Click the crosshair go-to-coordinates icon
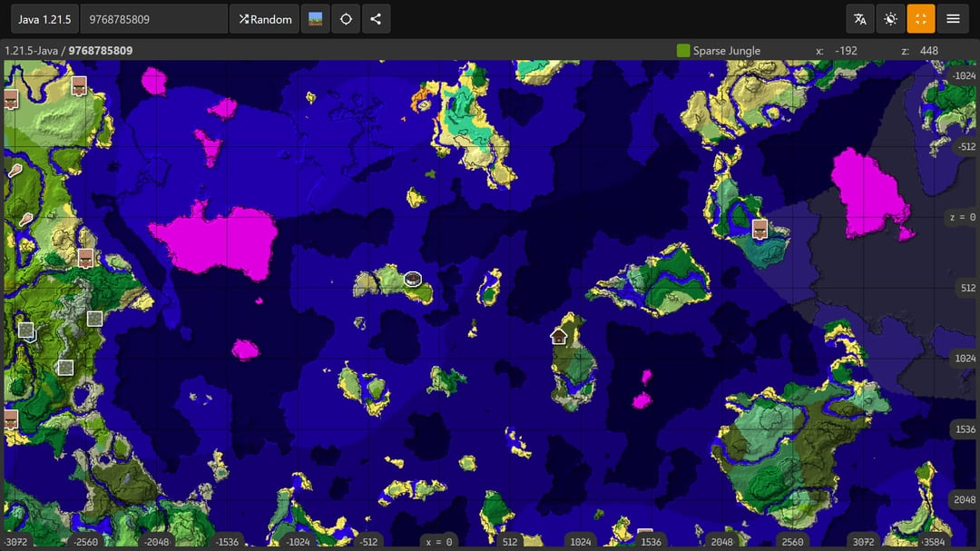This screenshot has height=551, width=980. coord(346,19)
